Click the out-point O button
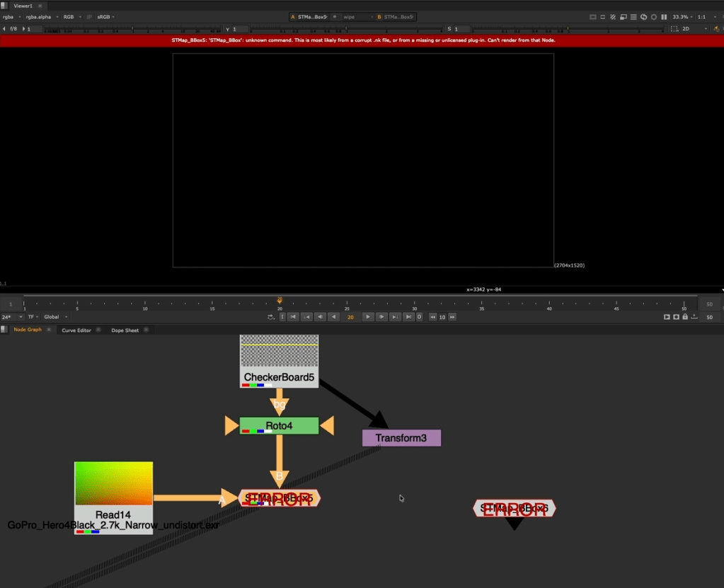Image resolution: width=724 pixels, height=588 pixels. point(419,317)
